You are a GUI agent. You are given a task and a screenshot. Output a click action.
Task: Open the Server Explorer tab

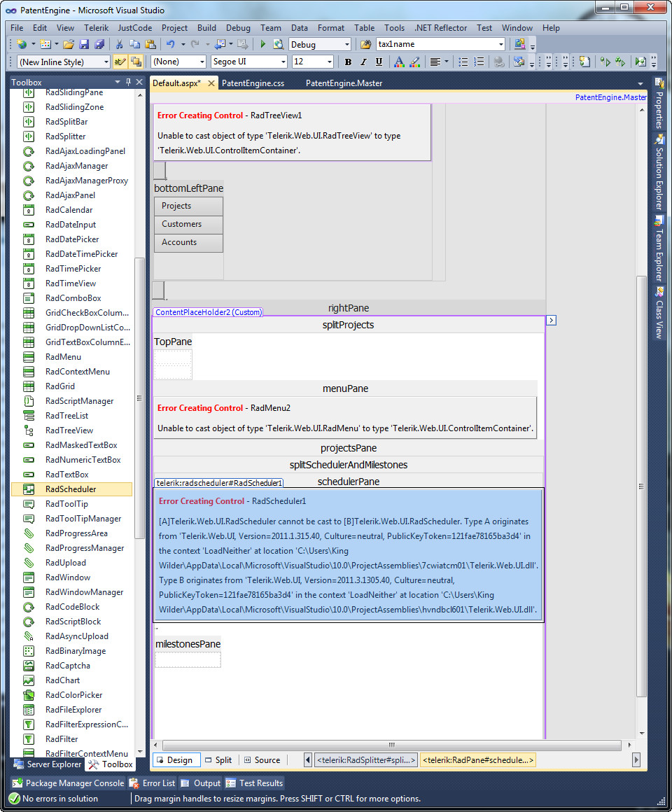pos(47,764)
